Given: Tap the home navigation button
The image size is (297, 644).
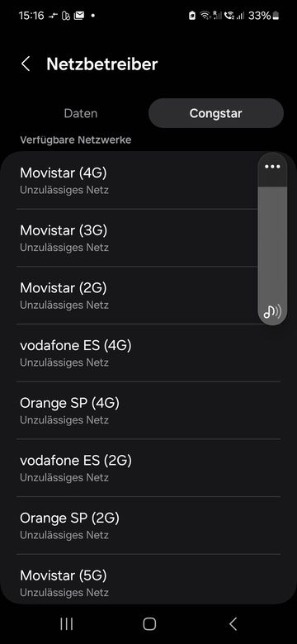Looking at the screenshot, I should point(149,624).
